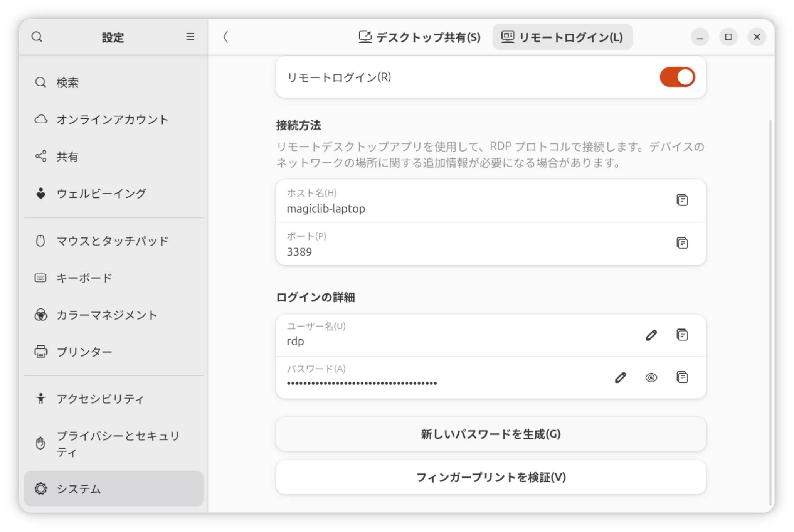The height and width of the screenshot is (532, 794).
Task: Reveal password with the eye icon
Action: [651, 377]
